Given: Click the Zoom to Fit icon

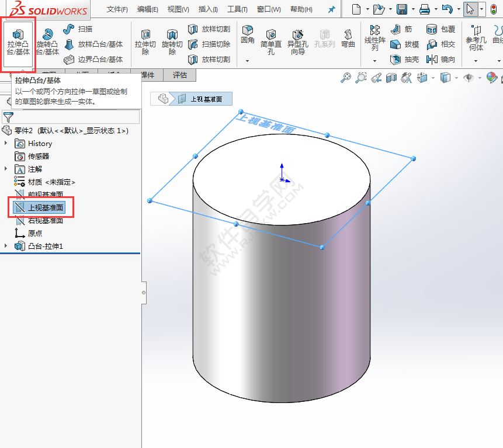Looking at the screenshot, I should tap(346, 78).
